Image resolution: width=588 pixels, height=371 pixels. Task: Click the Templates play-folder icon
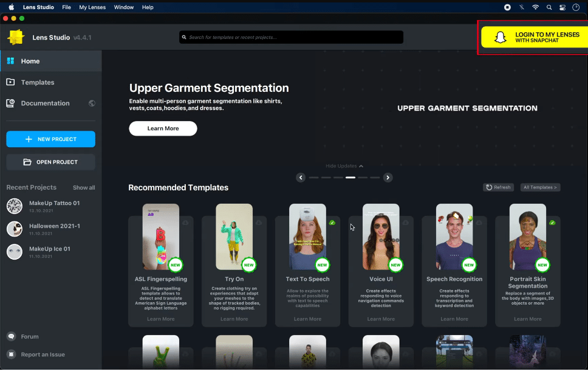click(10, 82)
